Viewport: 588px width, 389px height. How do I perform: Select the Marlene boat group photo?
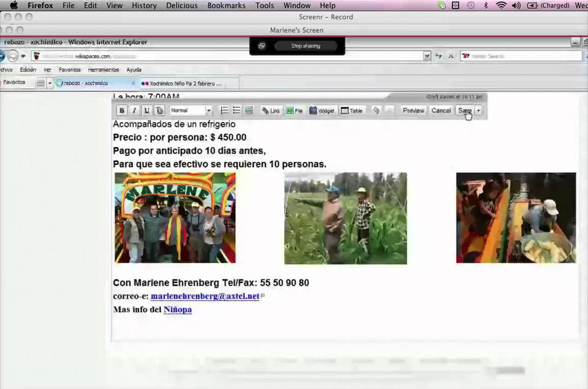pos(175,218)
